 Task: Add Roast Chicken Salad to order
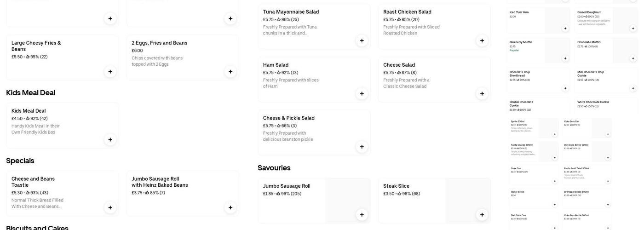pyautogui.click(x=482, y=40)
